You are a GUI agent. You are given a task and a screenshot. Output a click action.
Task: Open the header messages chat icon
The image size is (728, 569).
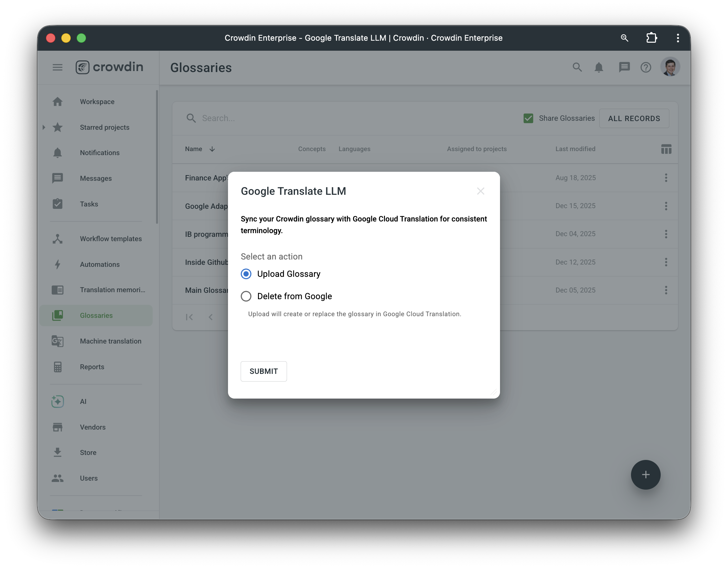[624, 67]
